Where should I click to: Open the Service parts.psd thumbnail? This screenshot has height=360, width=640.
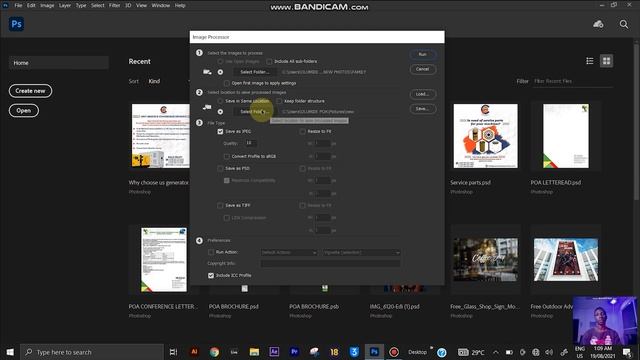[485, 136]
